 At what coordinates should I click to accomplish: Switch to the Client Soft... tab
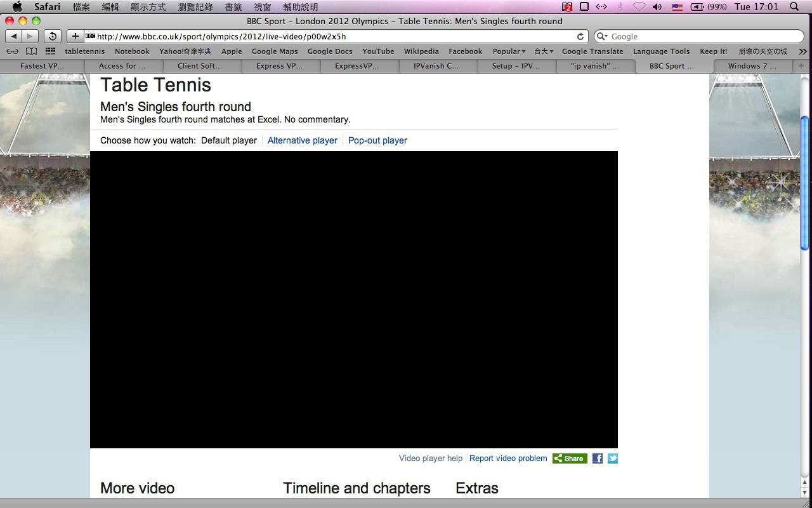coord(200,65)
